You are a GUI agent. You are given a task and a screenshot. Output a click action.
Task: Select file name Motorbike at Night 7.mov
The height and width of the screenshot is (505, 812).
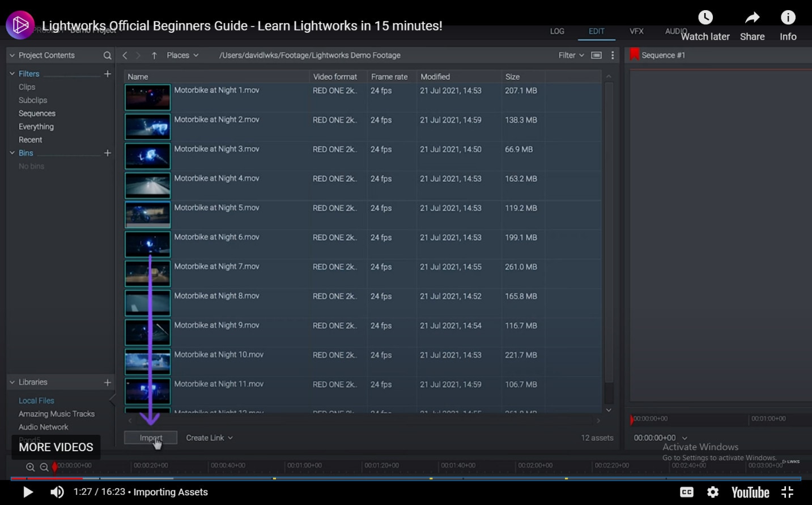216,267
